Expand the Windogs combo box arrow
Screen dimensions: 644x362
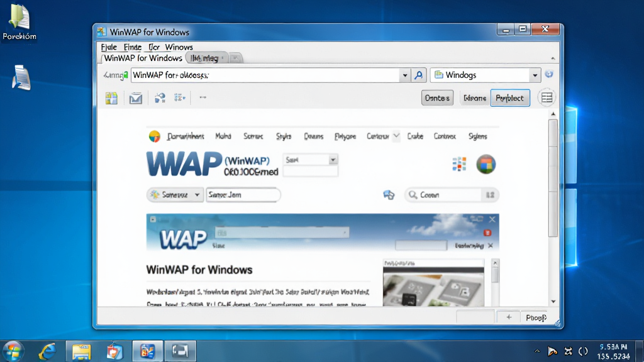click(535, 75)
